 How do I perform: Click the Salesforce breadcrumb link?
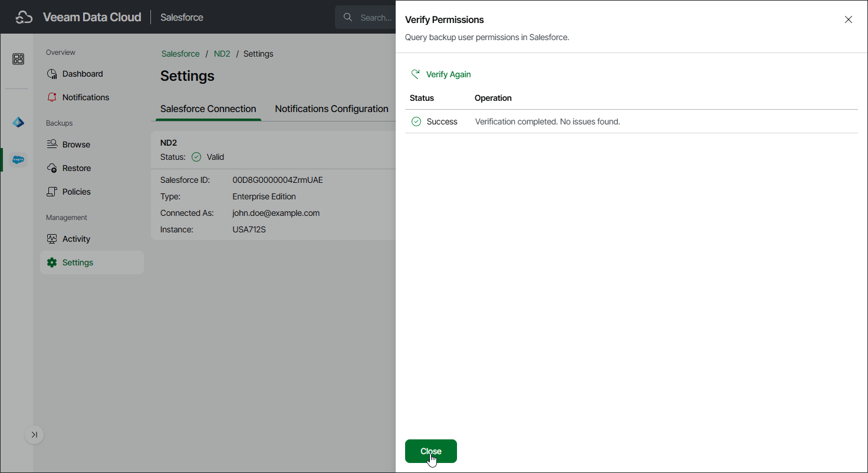tap(180, 54)
